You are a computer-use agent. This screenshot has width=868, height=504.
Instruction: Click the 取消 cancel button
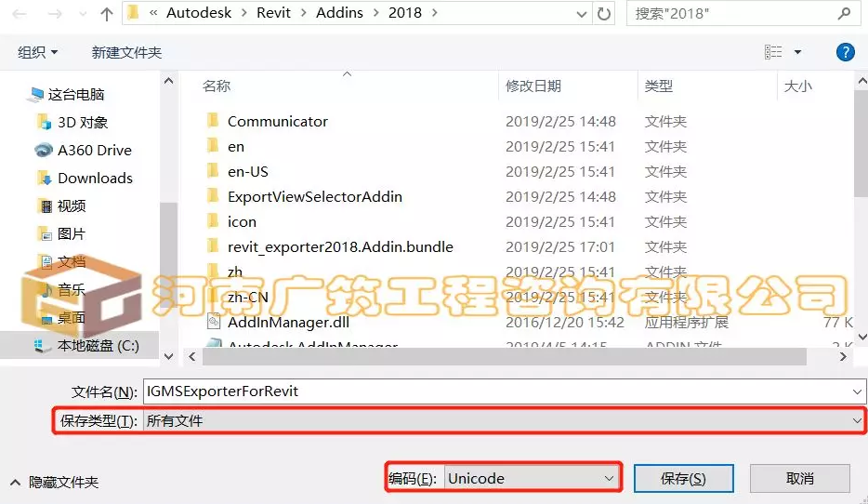pyautogui.click(x=800, y=478)
